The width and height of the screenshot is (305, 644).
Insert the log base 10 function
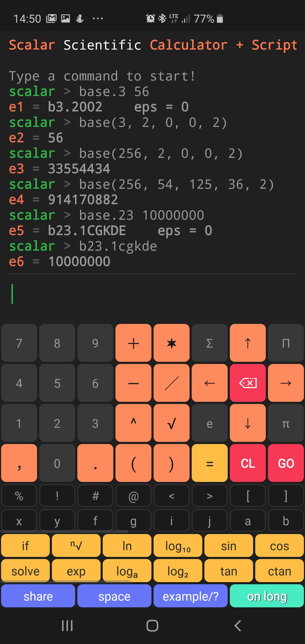178,545
